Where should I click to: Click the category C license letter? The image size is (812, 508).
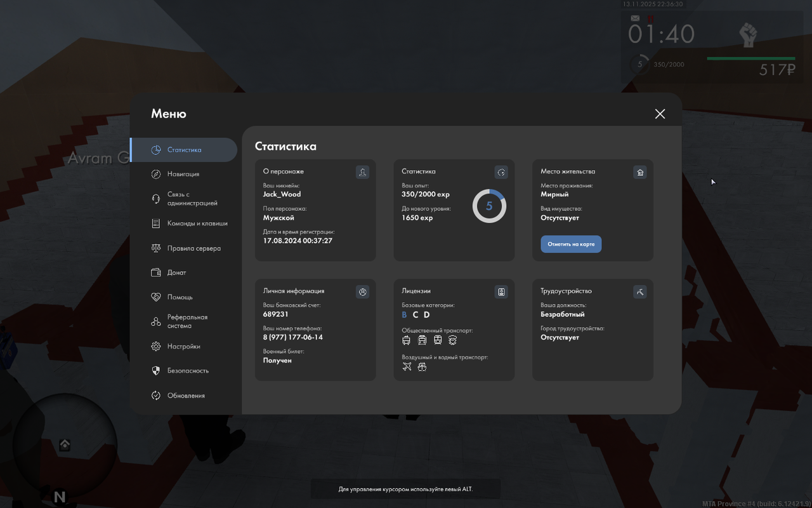point(416,315)
